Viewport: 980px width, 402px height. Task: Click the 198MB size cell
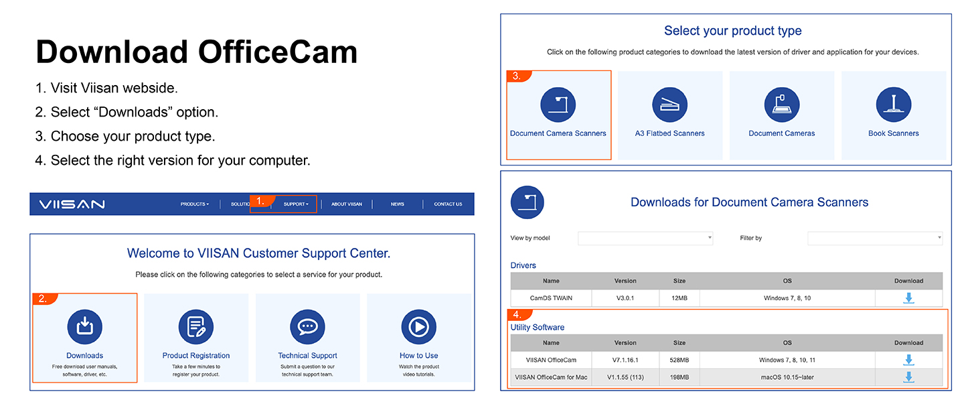pyautogui.click(x=679, y=377)
